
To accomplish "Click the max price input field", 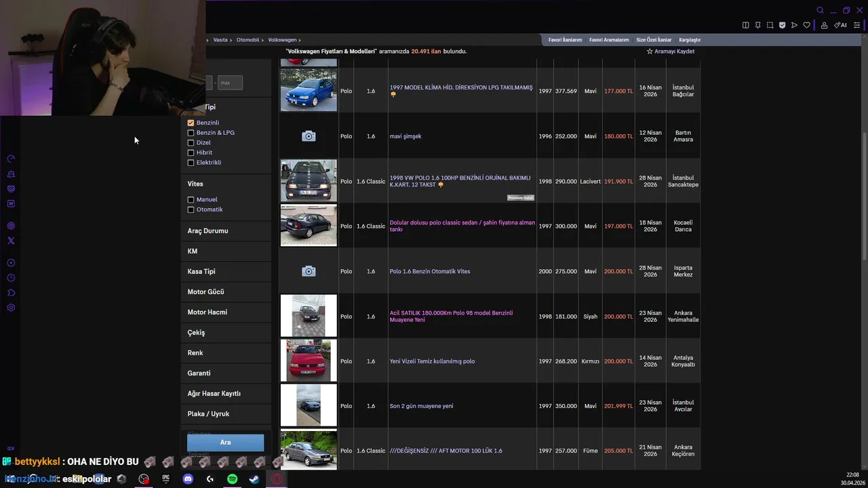I will click(x=230, y=83).
